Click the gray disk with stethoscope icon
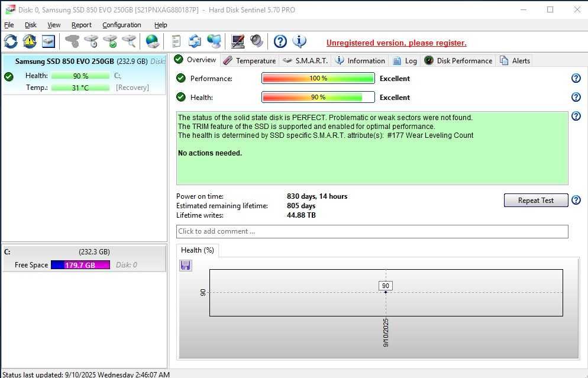 (x=72, y=41)
